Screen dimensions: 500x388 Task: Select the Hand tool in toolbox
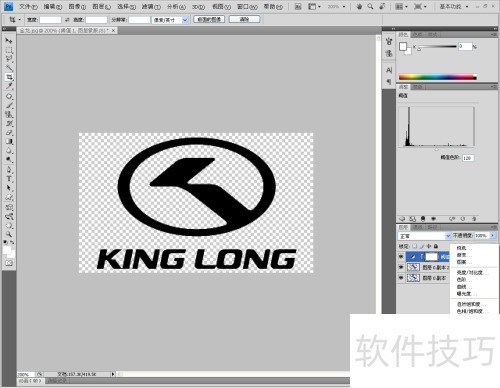coord(9,225)
